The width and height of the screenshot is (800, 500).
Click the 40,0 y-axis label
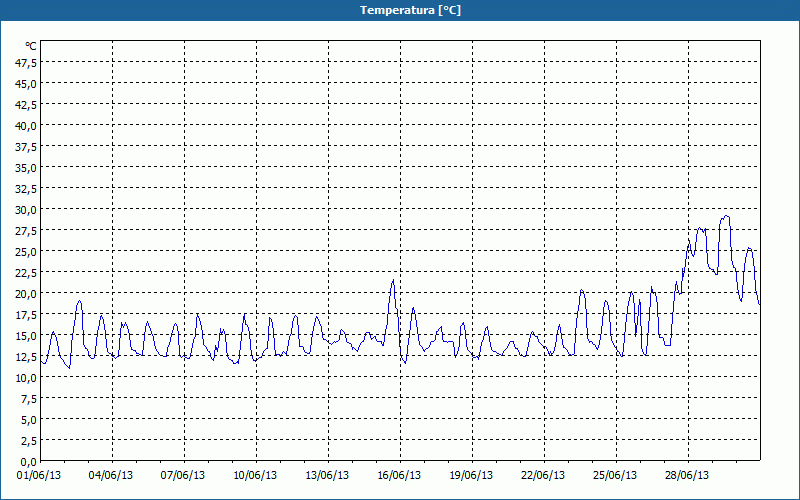coord(26,126)
